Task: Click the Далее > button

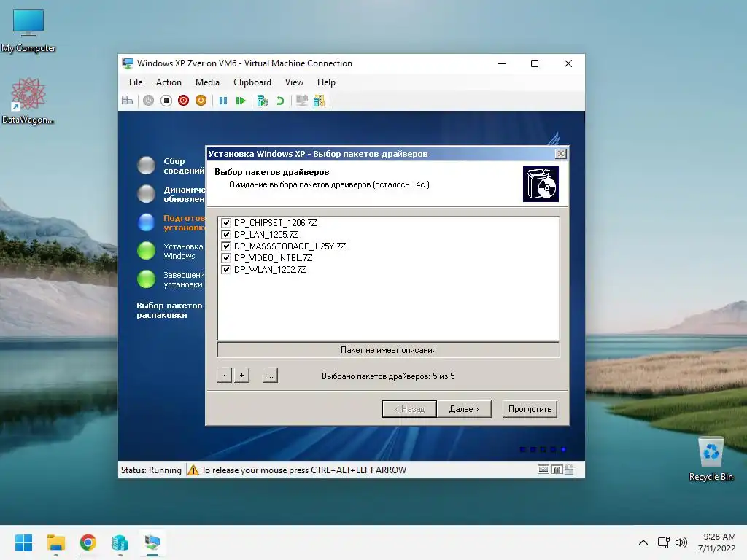Action: tap(464, 409)
